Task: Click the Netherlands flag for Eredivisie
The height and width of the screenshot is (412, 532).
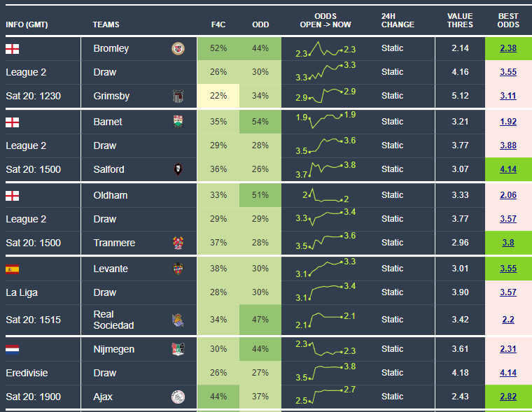Action: pyautogui.click(x=13, y=350)
